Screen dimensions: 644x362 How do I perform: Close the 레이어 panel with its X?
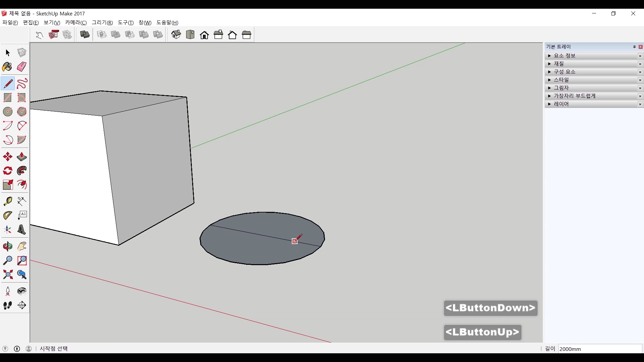pos(640,104)
